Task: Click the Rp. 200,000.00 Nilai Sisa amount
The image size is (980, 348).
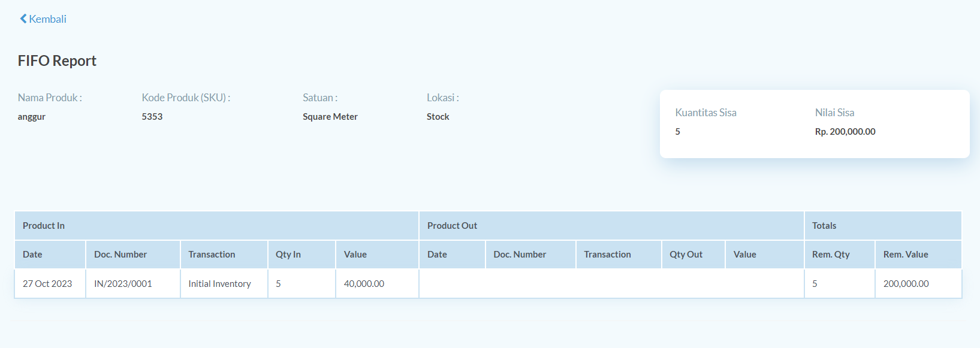Action: (845, 132)
